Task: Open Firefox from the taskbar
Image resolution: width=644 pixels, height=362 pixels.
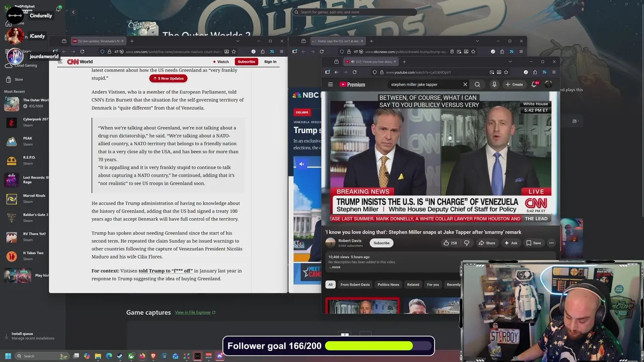Action: (x=142, y=356)
